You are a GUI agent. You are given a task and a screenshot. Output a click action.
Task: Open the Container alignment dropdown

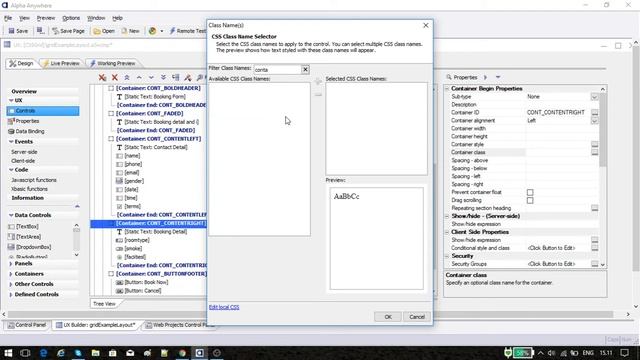594,121
